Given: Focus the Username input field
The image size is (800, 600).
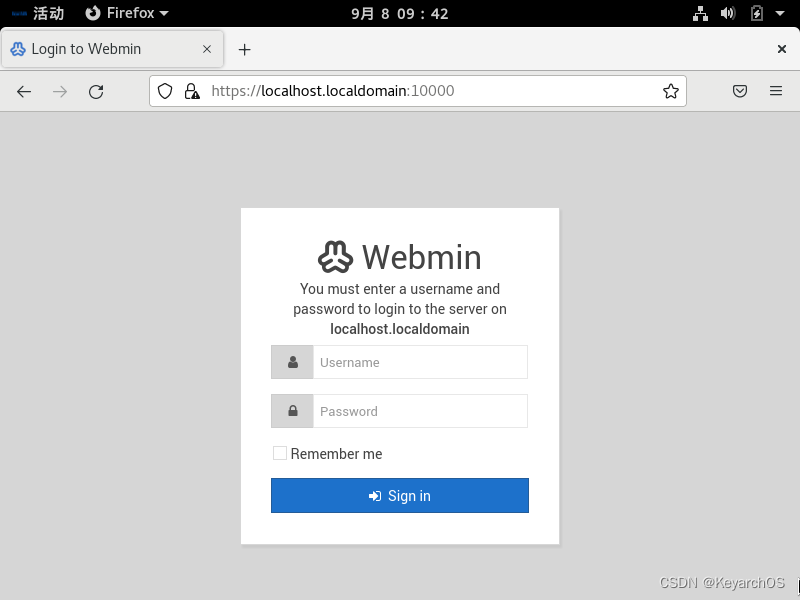Looking at the screenshot, I should 420,362.
